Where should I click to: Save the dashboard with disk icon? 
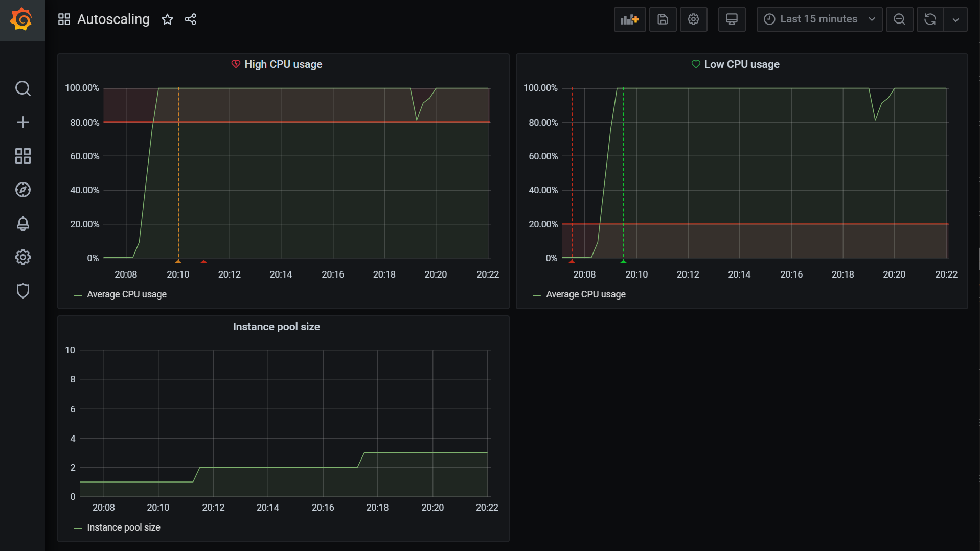click(x=663, y=19)
